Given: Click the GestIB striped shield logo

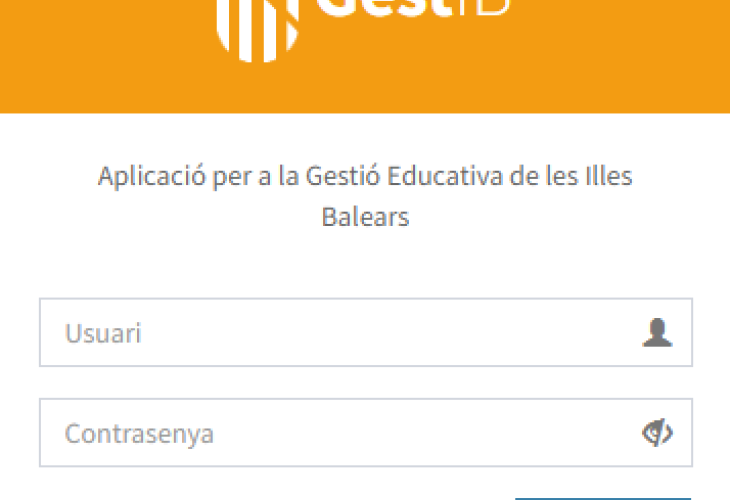Looking at the screenshot, I should (259, 25).
